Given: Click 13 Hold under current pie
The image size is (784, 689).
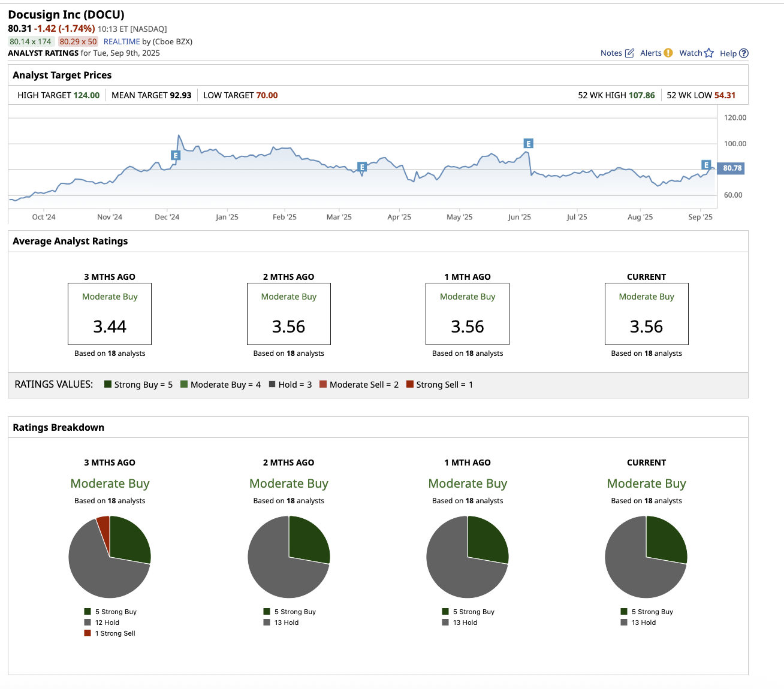Looking at the screenshot, I should (x=638, y=622).
